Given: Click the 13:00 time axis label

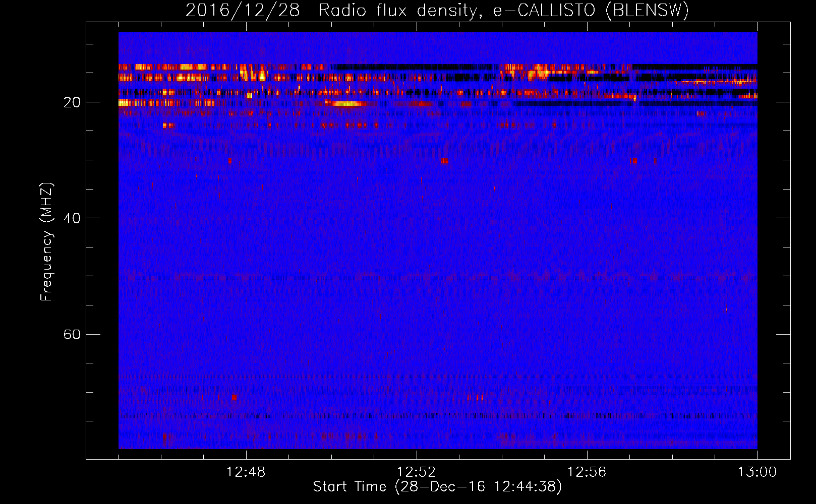Looking at the screenshot, I should [757, 472].
